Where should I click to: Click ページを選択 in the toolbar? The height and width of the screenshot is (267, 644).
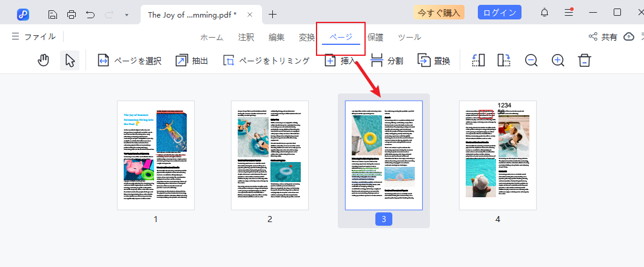click(129, 61)
